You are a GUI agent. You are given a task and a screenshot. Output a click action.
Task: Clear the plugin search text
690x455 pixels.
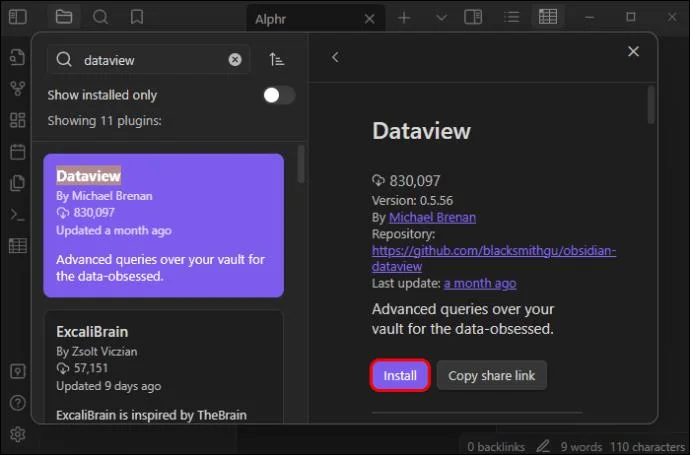click(x=235, y=59)
